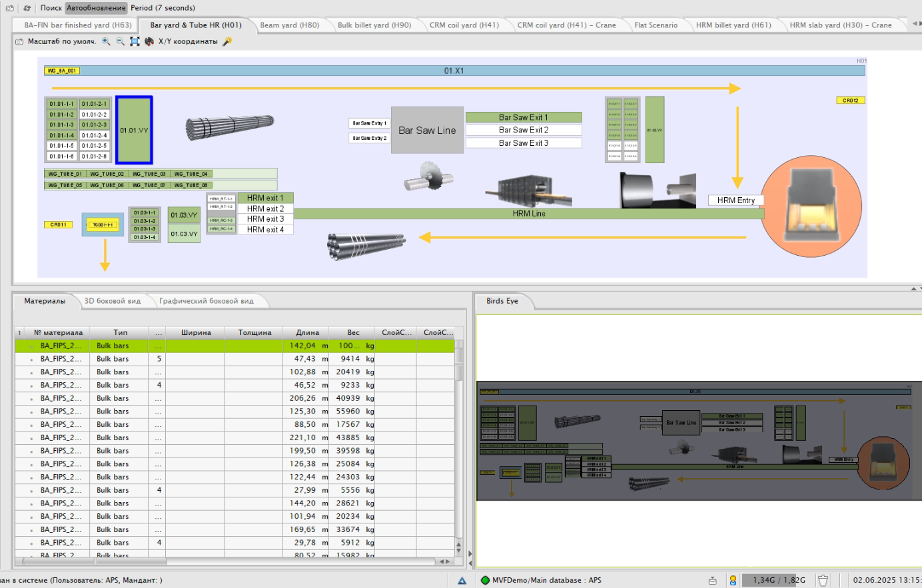Select the Bar Saw Exit 1 location
The height and width of the screenshot is (588, 922).
pyautogui.click(x=523, y=117)
